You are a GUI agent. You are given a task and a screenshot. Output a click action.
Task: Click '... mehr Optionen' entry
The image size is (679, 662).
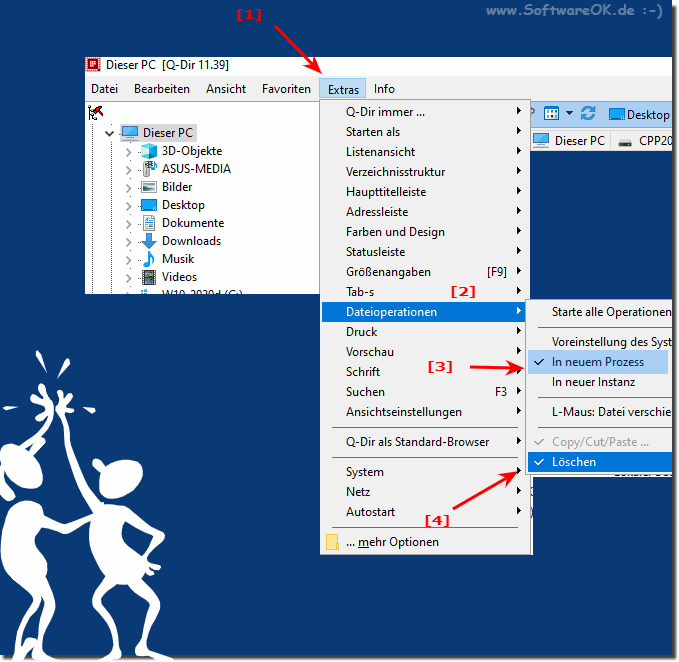[x=425, y=542]
